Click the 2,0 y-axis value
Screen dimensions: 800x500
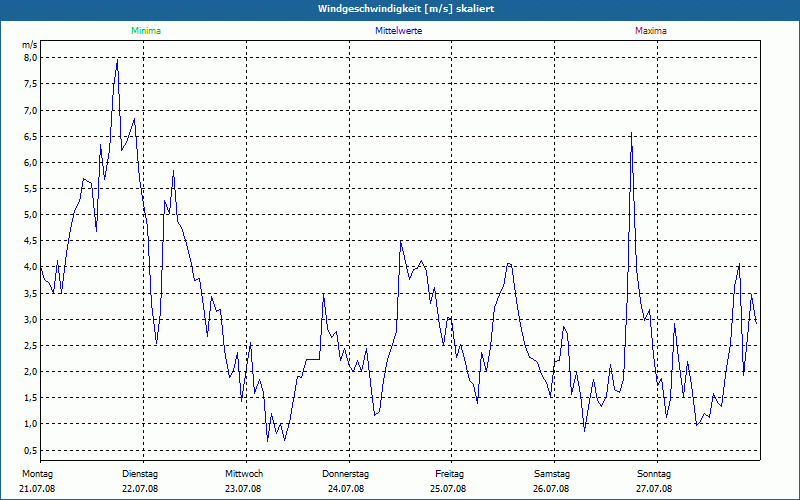click(31, 371)
